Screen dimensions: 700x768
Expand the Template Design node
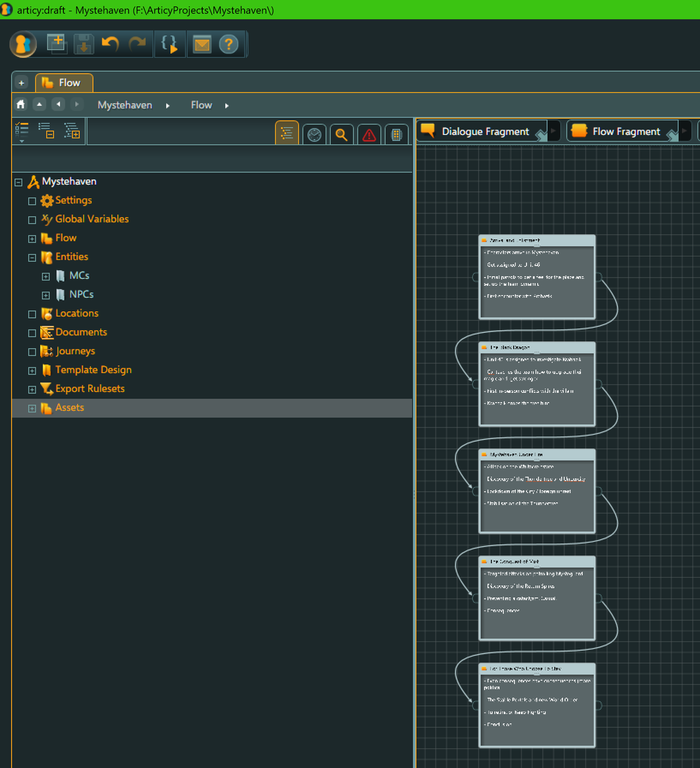[x=32, y=371]
